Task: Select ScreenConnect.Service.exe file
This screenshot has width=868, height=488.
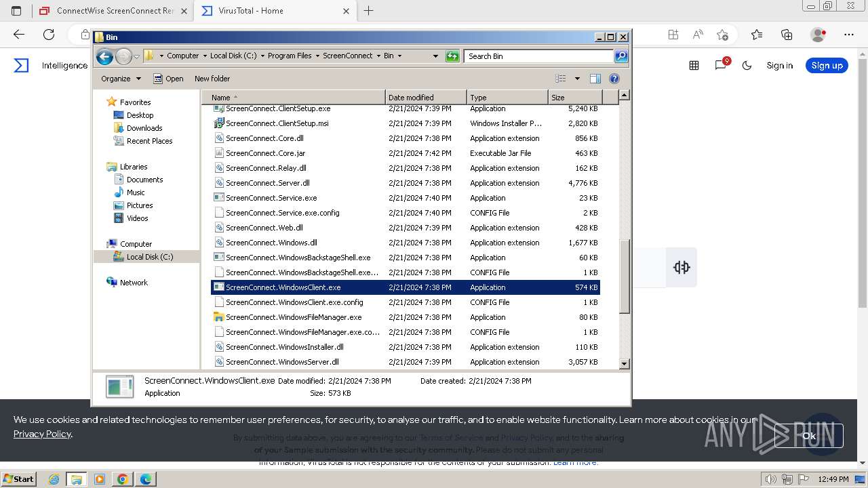Action: pyautogui.click(x=271, y=198)
